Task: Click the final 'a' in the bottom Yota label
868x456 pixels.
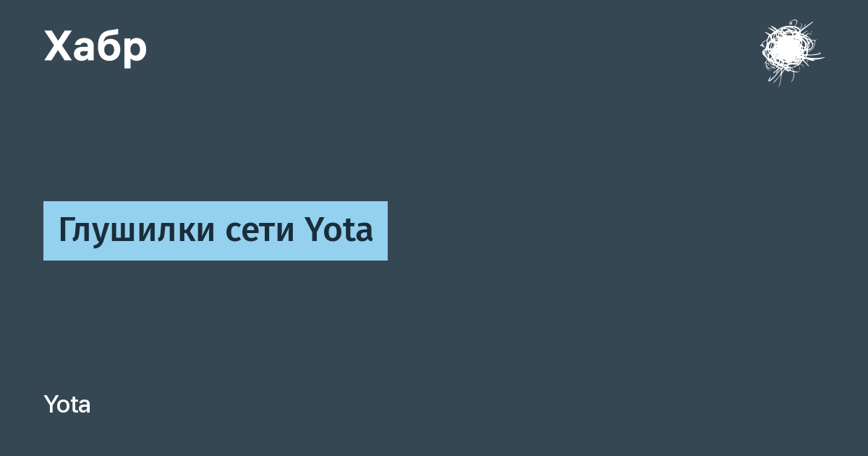Action: 85,407
